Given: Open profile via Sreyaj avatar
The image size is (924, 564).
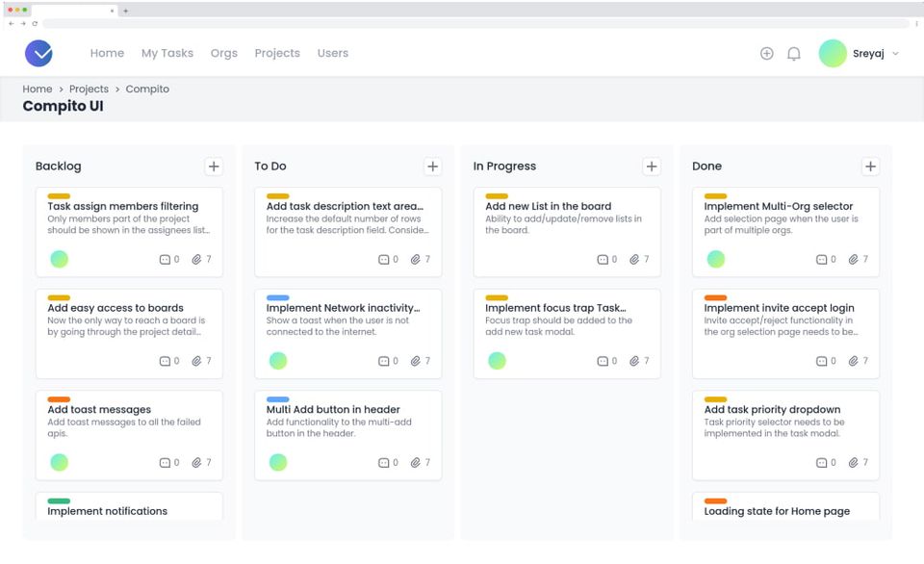Looking at the screenshot, I should pyautogui.click(x=833, y=54).
